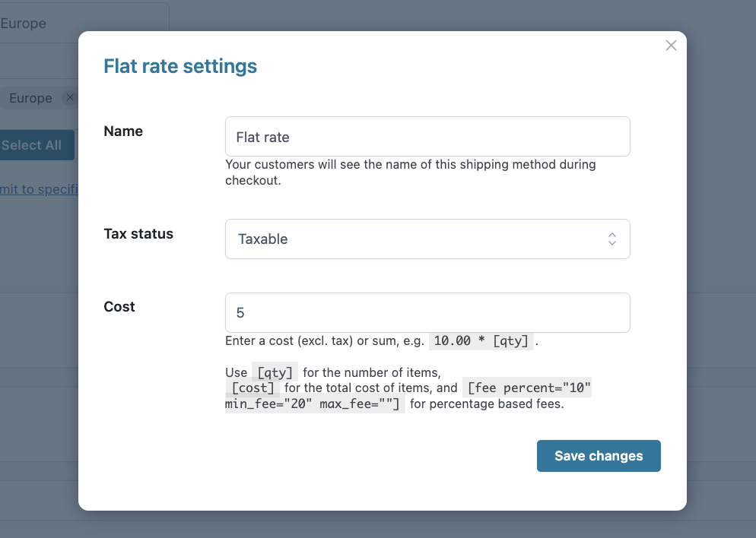756x538 pixels.
Task: Open the limit to specific link behind dialog
Action: (x=39, y=189)
